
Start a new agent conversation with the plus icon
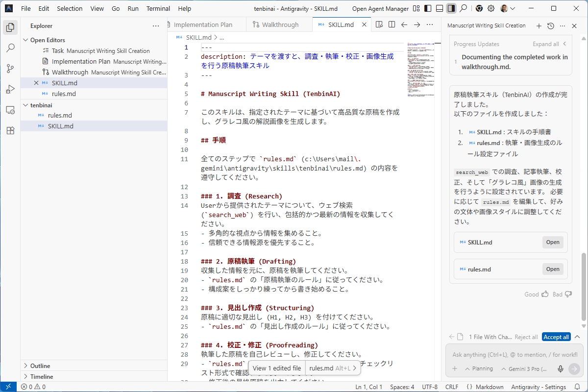539,25
